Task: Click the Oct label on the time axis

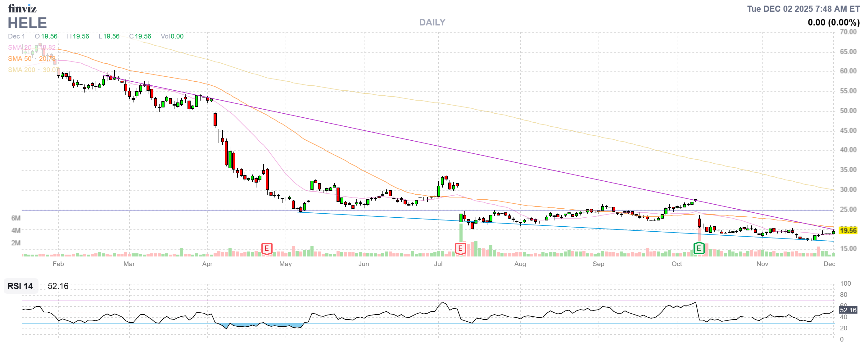Action: 676,264
